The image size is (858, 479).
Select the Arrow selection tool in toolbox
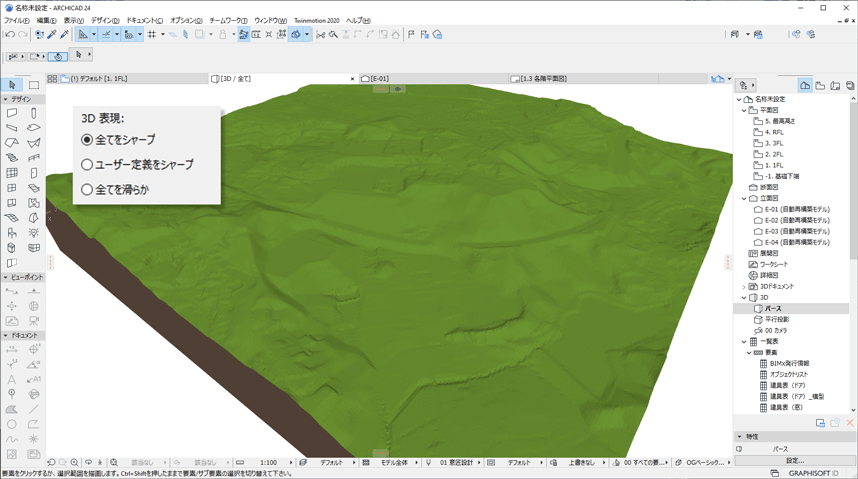[12, 85]
